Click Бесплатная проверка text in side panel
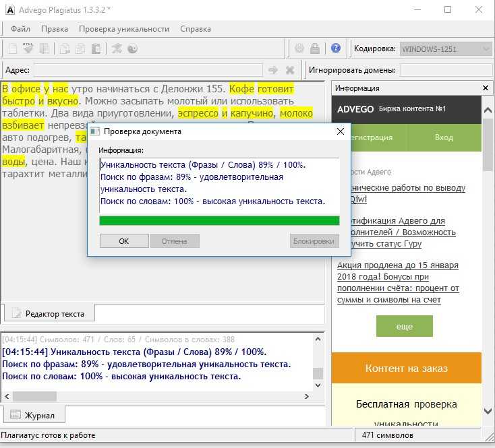This screenshot has width=495, height=448. point(406,404)
